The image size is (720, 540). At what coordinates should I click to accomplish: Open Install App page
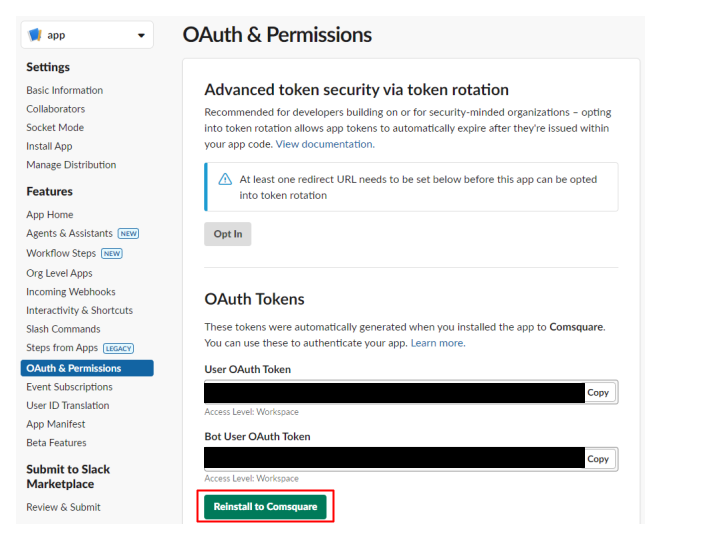click(49, 146)
